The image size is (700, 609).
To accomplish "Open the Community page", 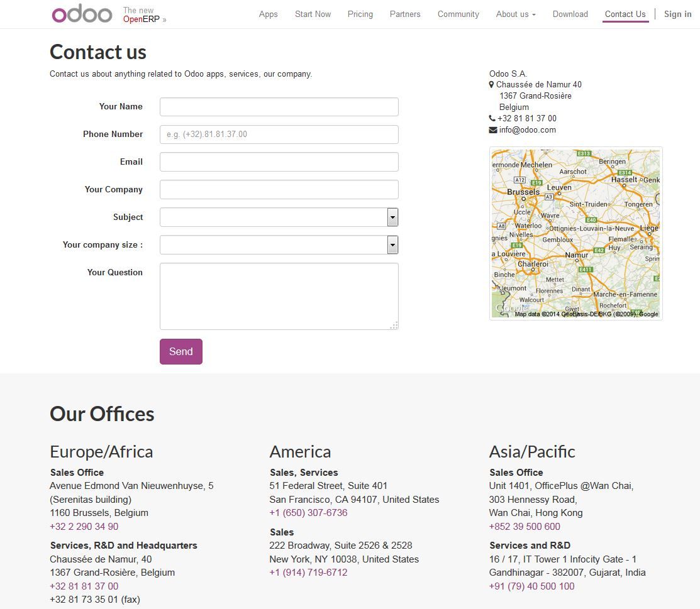I will (x=458, y=14).
